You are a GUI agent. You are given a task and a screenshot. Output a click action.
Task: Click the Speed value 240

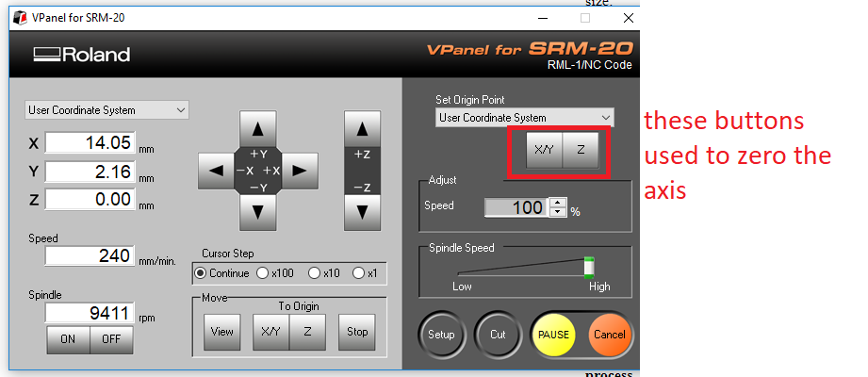pos(90,255)
